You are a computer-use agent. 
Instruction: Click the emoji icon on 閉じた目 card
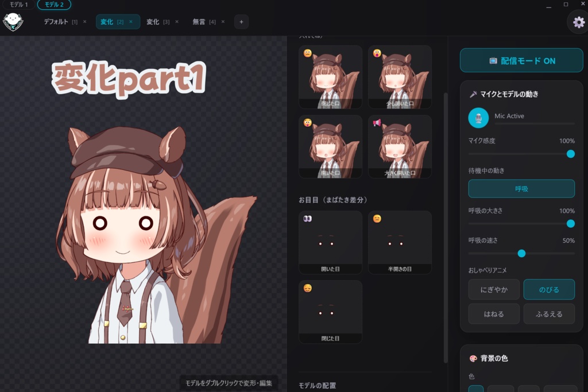pos(308,288)
